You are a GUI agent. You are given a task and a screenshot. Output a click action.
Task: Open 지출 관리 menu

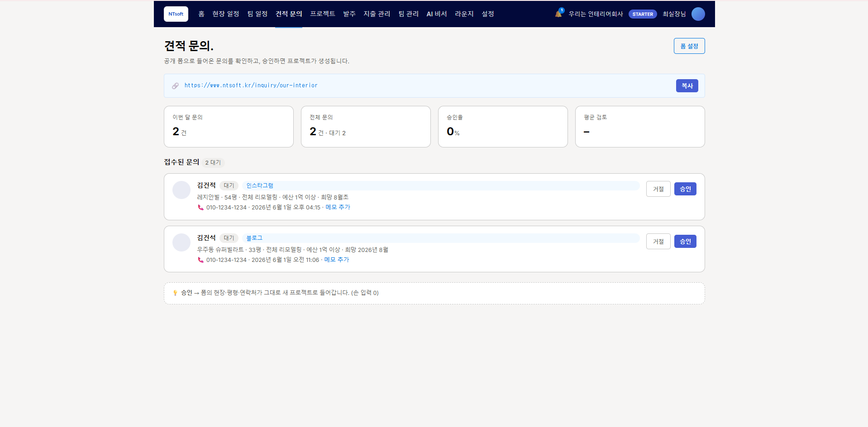click(x=377, y=14)
